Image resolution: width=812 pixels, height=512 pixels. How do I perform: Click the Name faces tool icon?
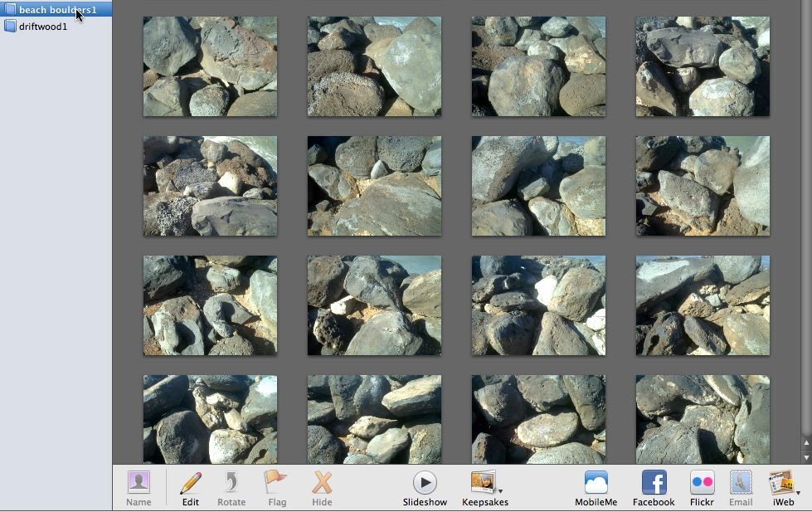click(139, 482)
